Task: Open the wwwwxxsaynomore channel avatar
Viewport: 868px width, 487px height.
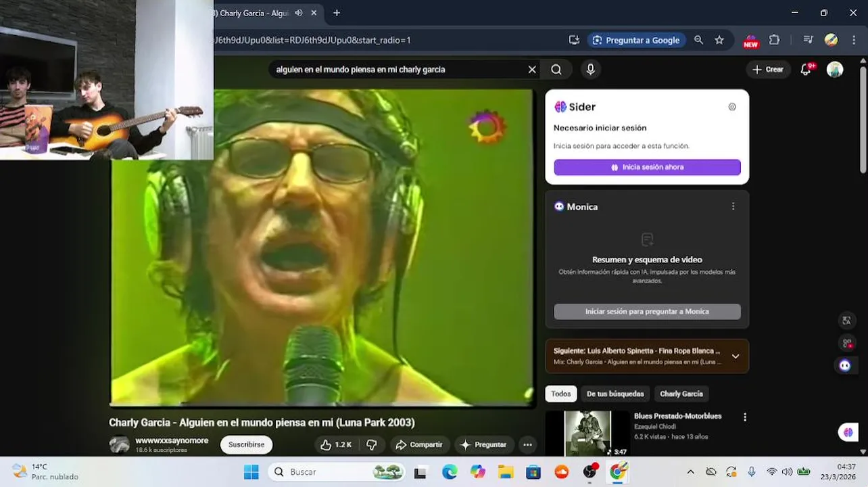Action: [120, 444]
